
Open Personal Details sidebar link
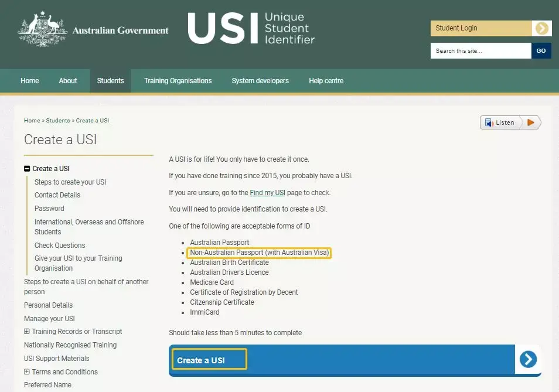point(48,305)
